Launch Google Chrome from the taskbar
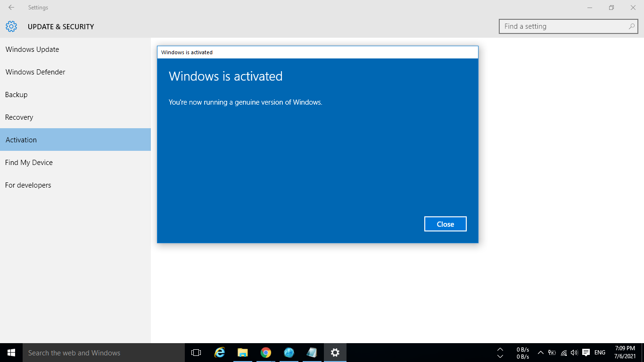Viewport: 644px width, 362px height. pyautogui.click(x=266, y=353)
